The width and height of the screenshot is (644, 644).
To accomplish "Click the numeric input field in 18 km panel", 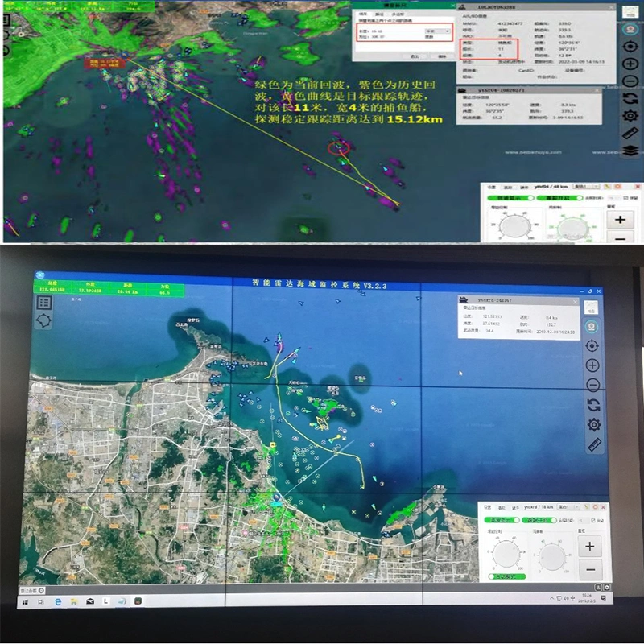I will click(583, 520).
